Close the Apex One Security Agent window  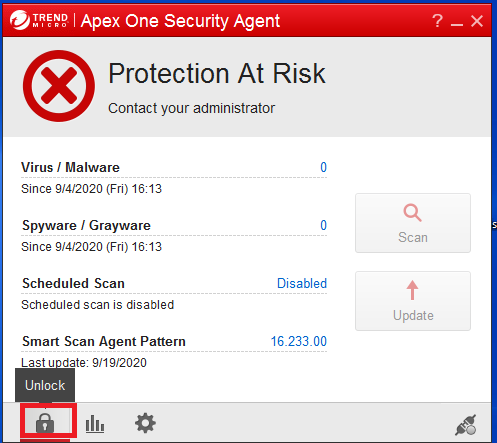coord(477,21)
